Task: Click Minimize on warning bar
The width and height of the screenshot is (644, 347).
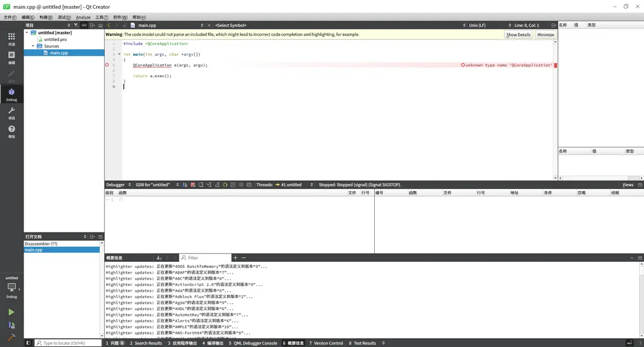Action: [546, 35]
